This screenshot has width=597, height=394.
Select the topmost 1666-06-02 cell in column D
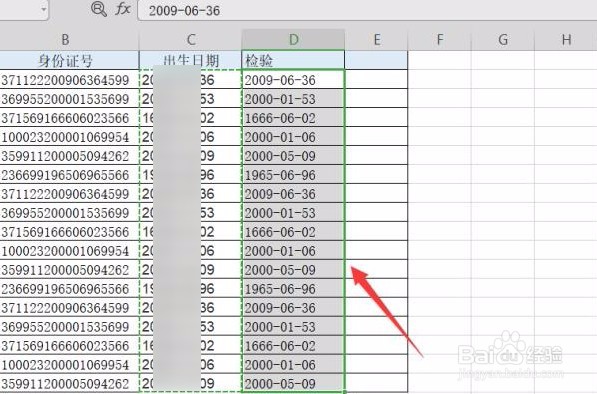pyautogui.click(x=293, y=118)
